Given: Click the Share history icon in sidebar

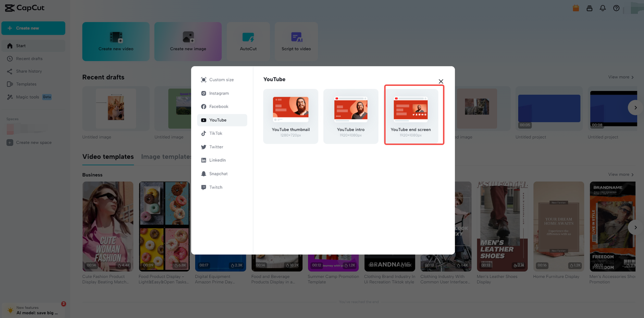Looking at the screenshot, I should pos(10,71).
